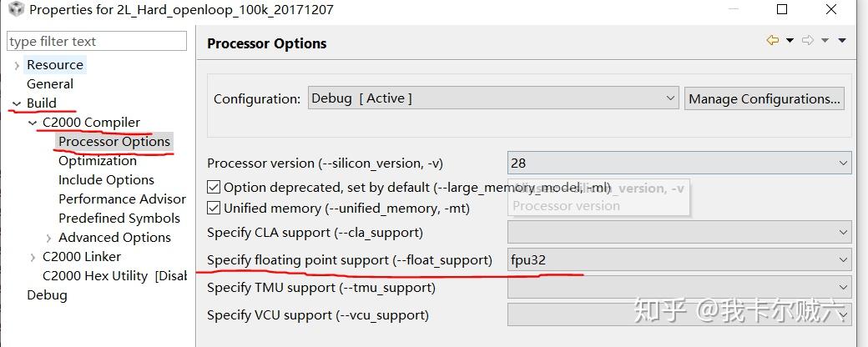The height and width of the screenshot is (347, 868).
Task: Open the floating point support dropdown
Action: click(679, 260)
